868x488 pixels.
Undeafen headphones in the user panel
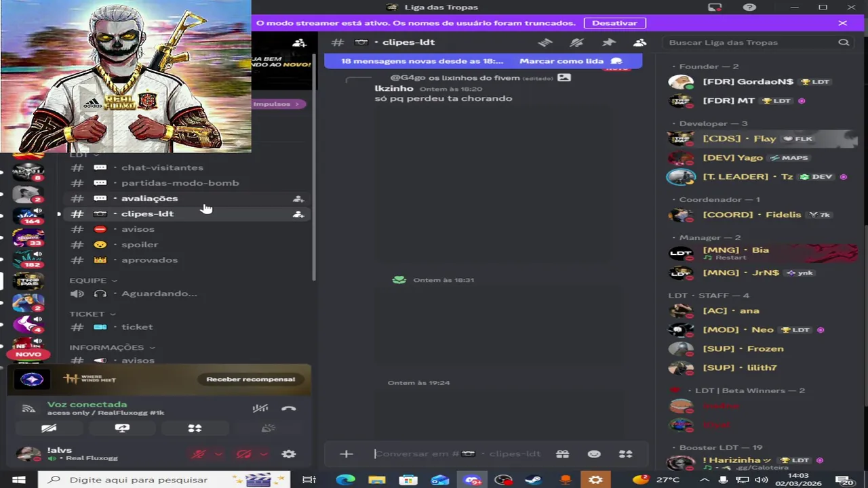click(x=244, y=454)
